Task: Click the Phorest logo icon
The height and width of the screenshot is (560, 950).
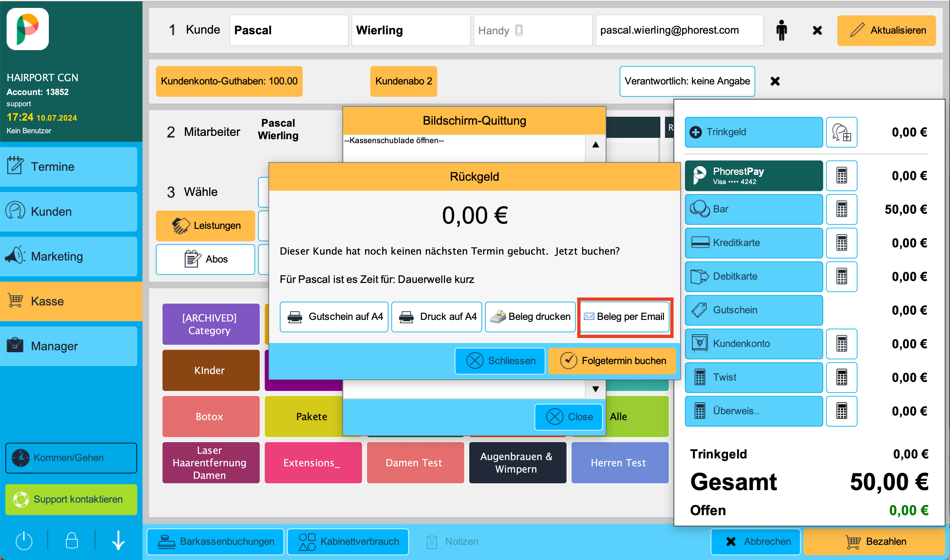Action: click(28, 29)
